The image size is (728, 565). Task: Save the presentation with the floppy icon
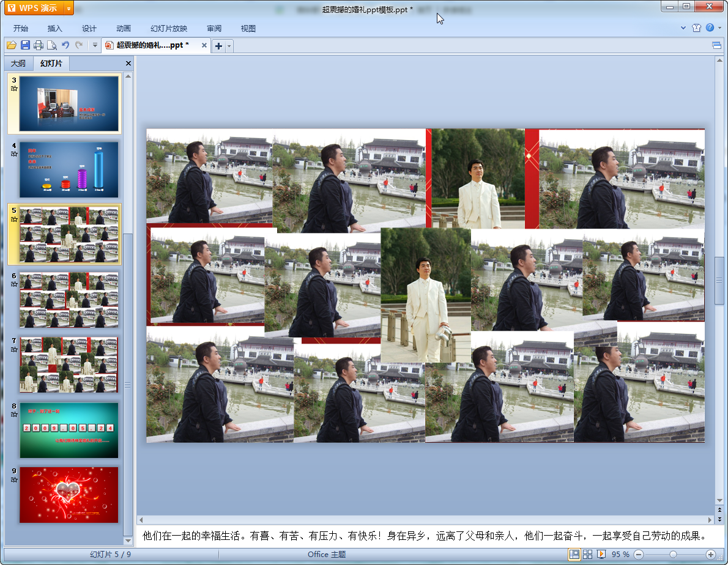(25, 45)
